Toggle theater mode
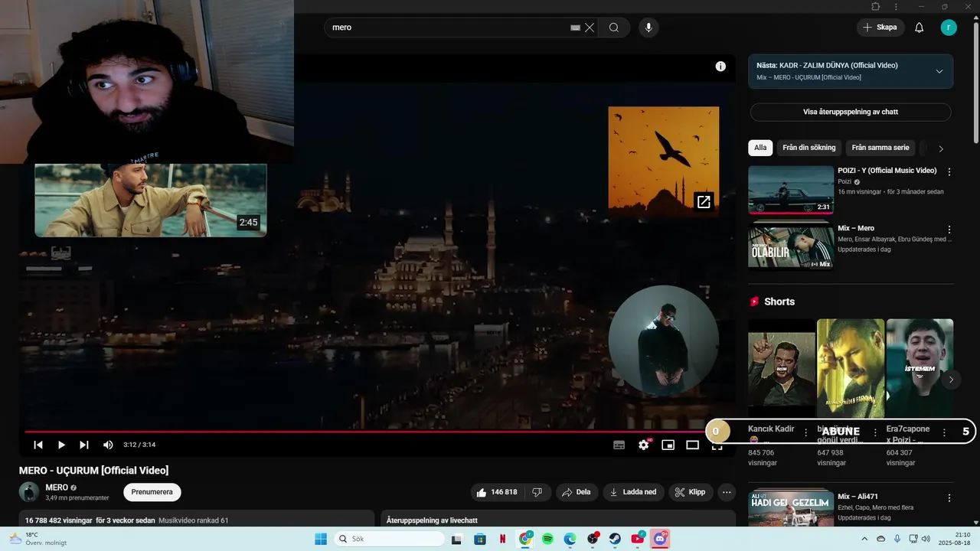This screenshot has width=980, height=551. [692, 445]
